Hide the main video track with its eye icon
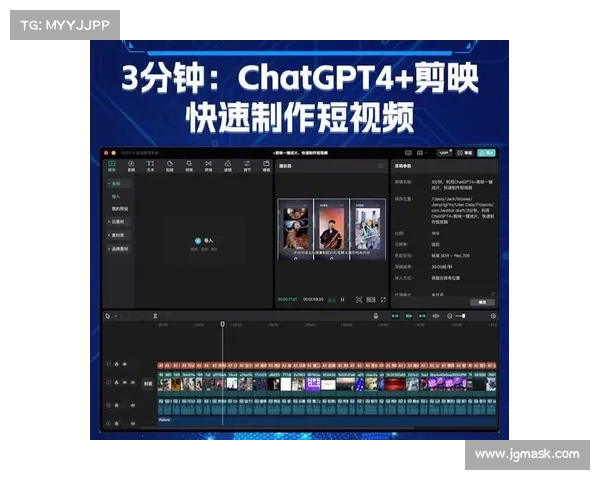Image resolution: width=600 pixels, height=480 pixels. [x=125, y=382]
